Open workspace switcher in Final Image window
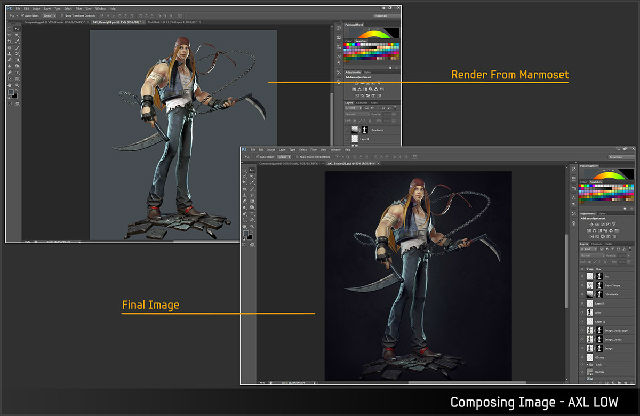 click(x=621, y=157)
